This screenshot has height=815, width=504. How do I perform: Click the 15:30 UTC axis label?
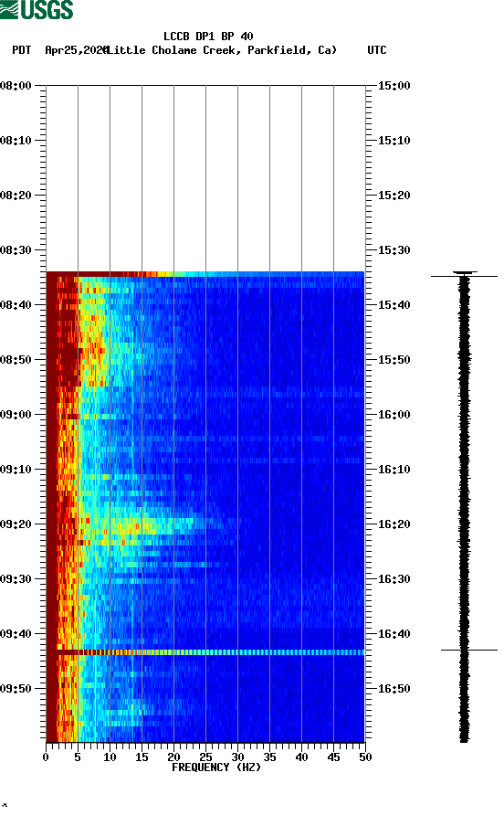pos(394,250)
